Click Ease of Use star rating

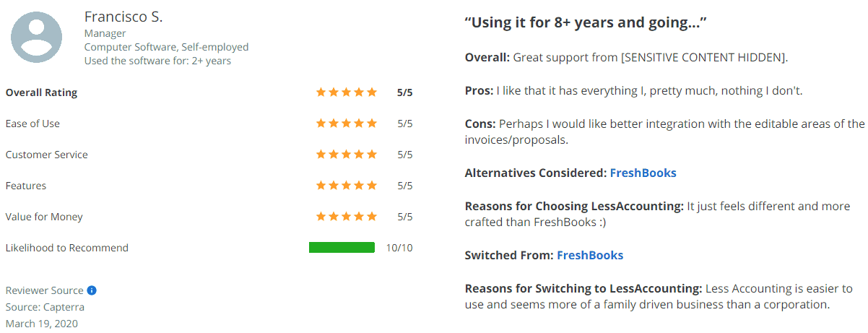pos(347,124)
